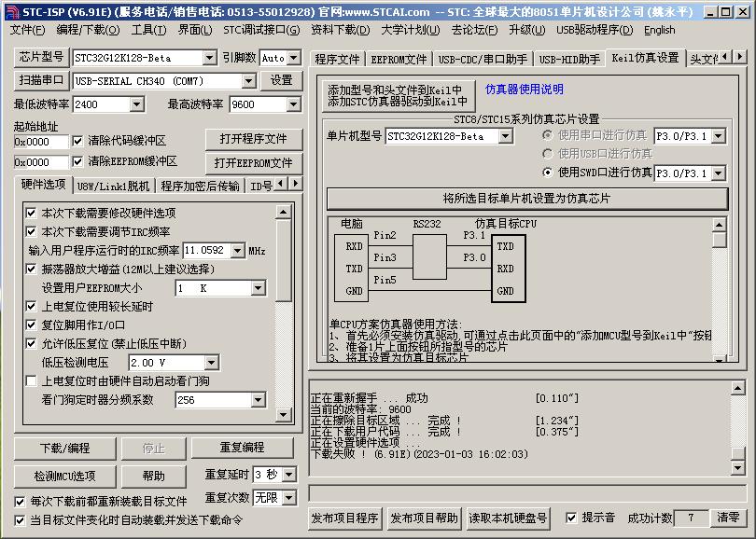
Task: Switch to the USB-HID助手 tab
Action: (569, 60)
